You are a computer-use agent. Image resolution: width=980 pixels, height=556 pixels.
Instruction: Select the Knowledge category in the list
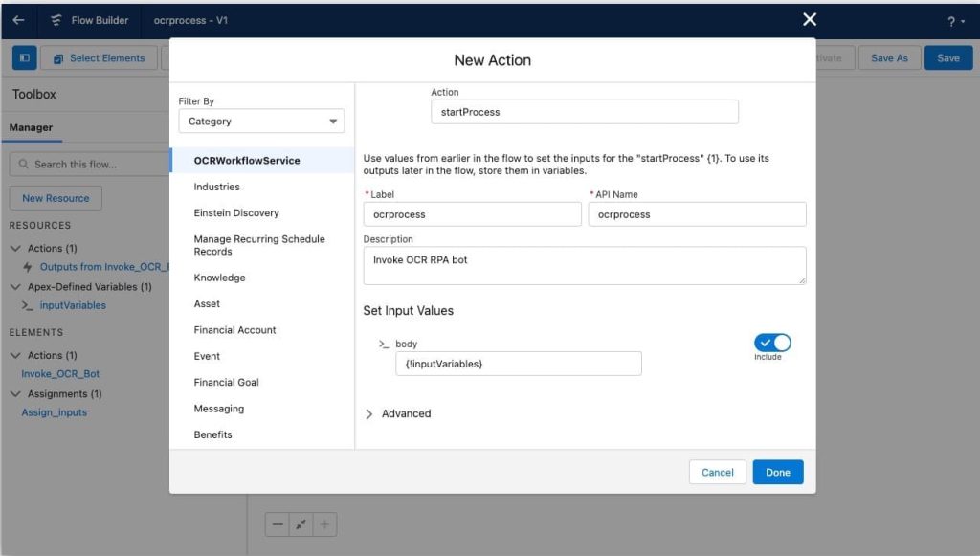pos(219,278)
